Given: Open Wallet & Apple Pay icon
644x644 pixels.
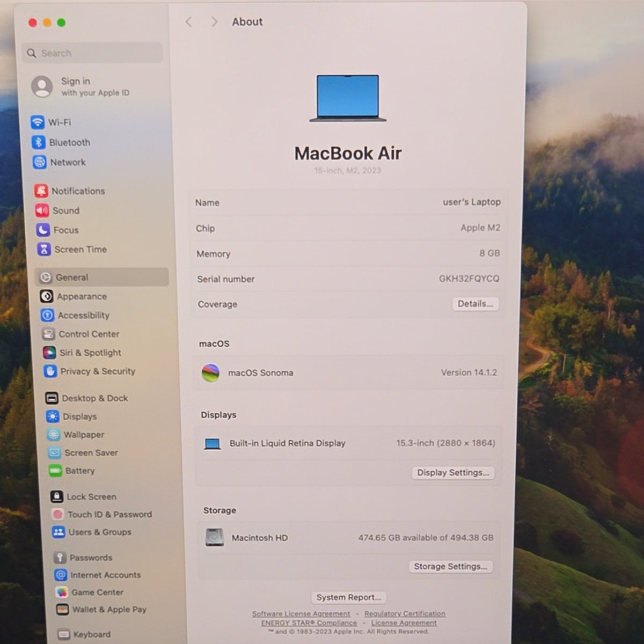Looking at the screenshot, I should point(63,610).
